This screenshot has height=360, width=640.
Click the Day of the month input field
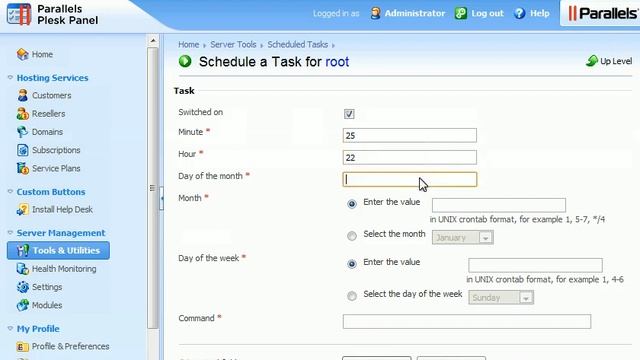tap(409, 180)
